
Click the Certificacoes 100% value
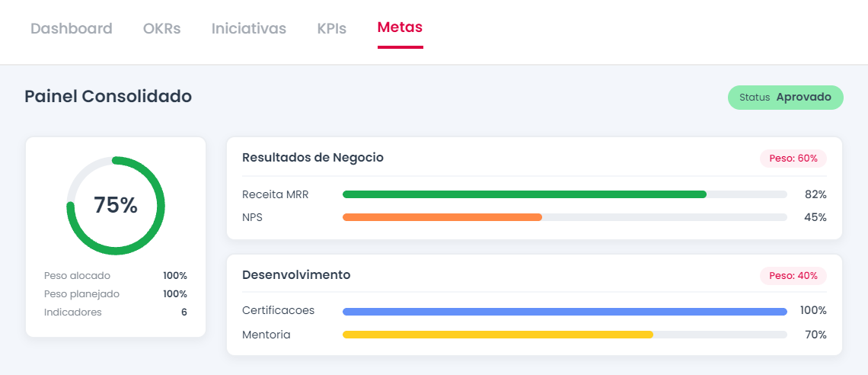[x=813, y=310]
